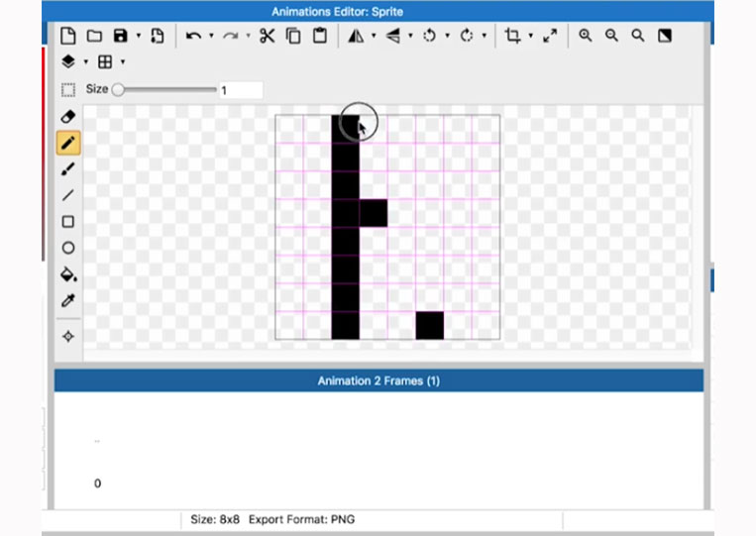This screenshot has width=756, height=536.
Task: Select the Eyedropper color picker tool
Action: [x=68, y=300]
